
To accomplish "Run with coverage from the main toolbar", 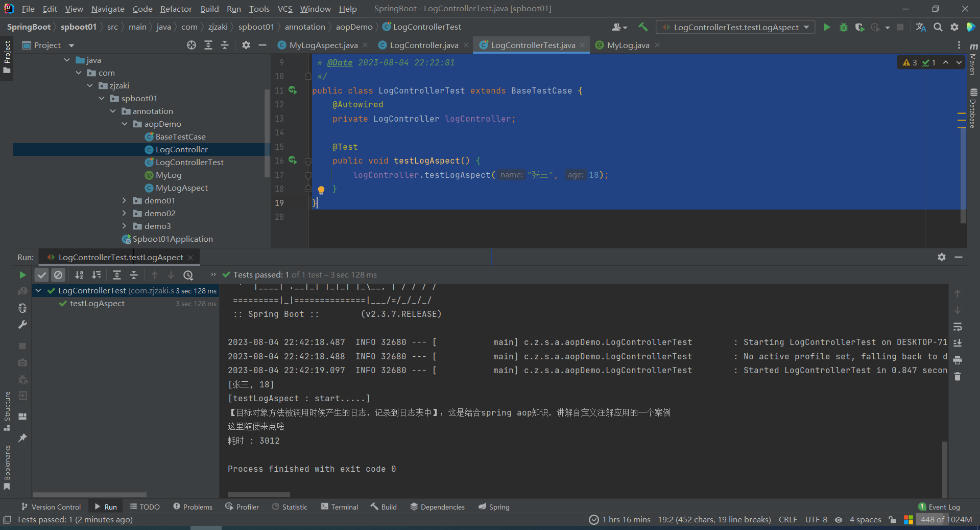I will tap(860, 27).
